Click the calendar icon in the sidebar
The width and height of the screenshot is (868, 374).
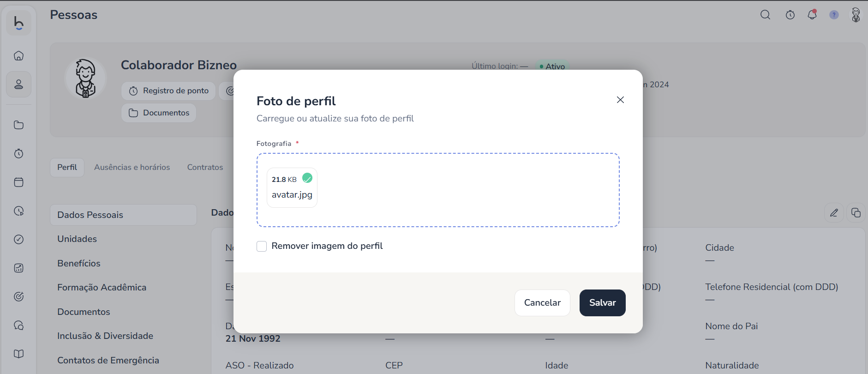(19, 182)
